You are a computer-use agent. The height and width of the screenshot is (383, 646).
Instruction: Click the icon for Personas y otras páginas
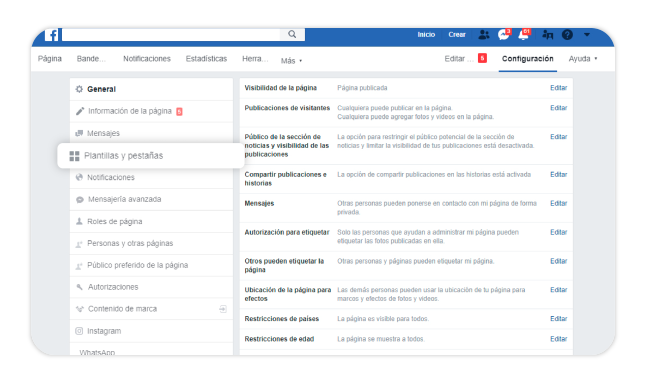[x=79, y=244]
